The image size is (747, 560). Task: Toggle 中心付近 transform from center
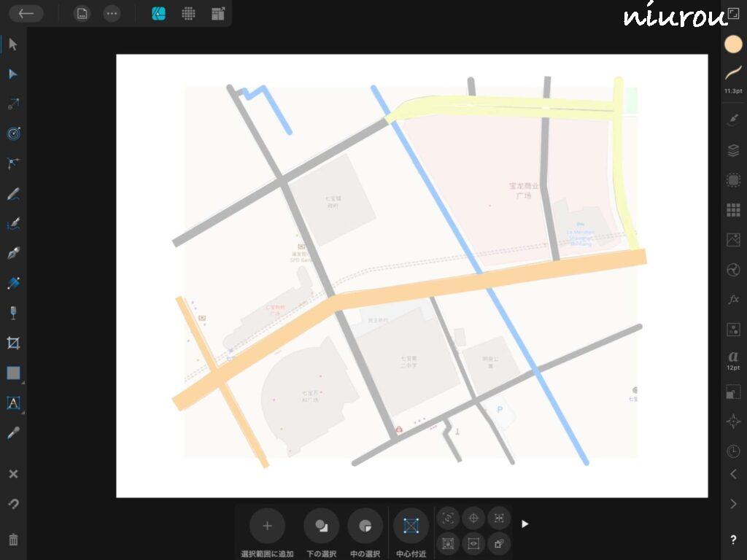411,526
